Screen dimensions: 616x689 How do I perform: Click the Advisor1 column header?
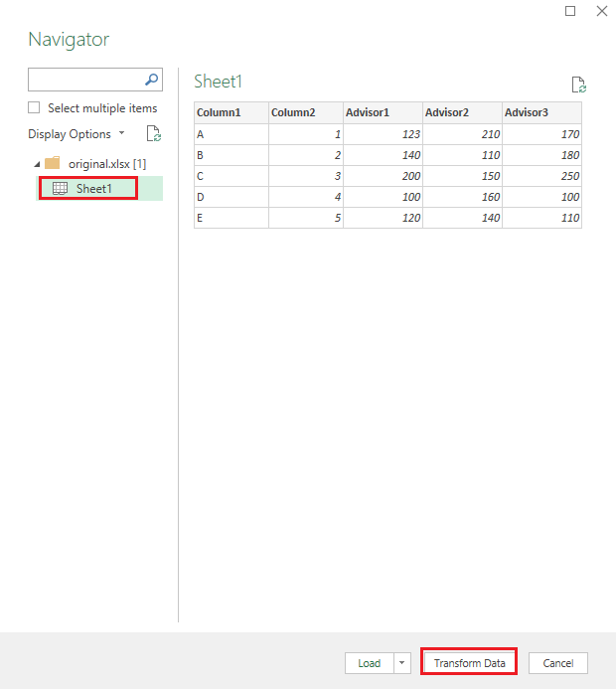point(383,112)
